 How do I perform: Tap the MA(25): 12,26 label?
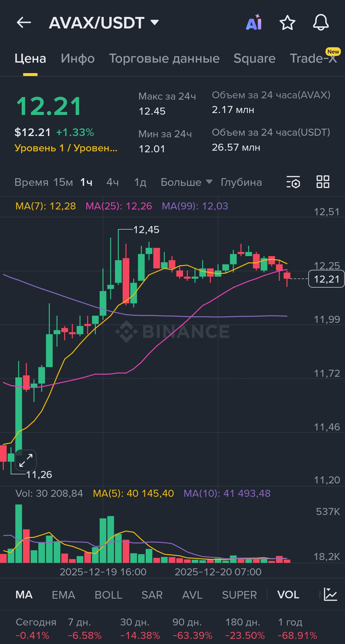click(119, 206)
